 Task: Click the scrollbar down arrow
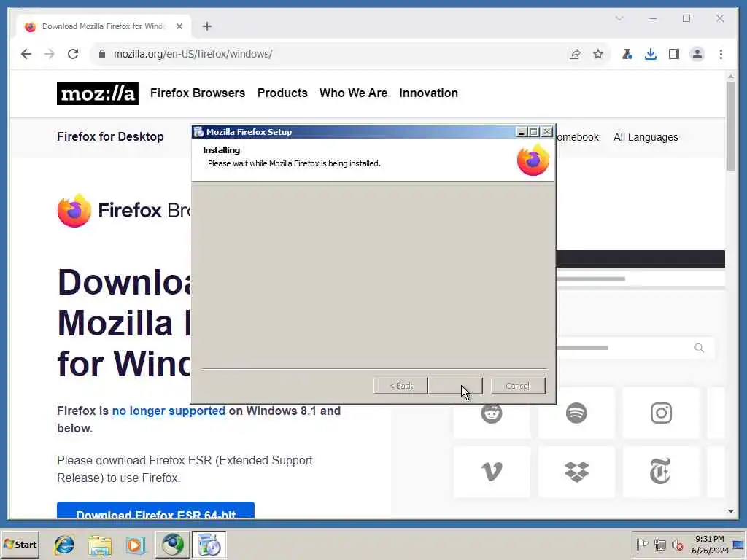click(731, 511)
